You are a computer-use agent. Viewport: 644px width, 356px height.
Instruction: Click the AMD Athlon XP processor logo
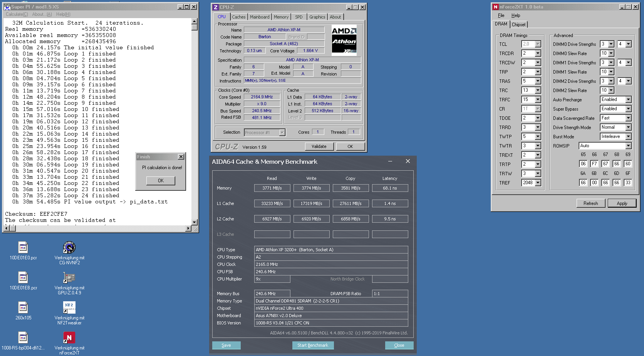tap(344, 40)
